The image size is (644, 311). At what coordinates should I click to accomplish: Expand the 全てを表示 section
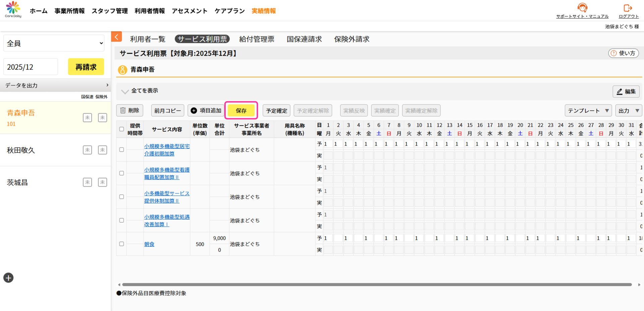point(140,91)
